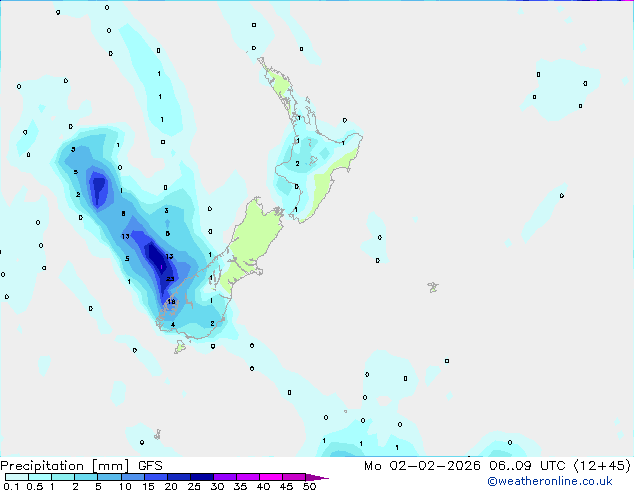
Task: Click the 5–10 mm legend color box
Action: [109, 477]
